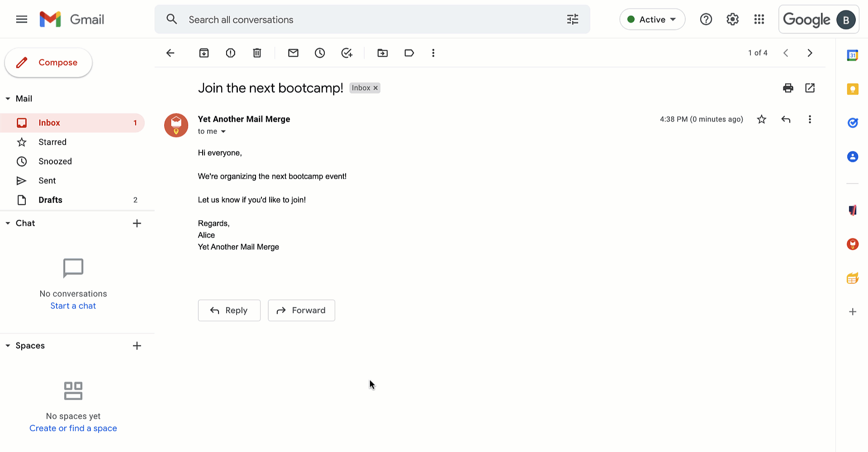The width and height of the screenshot is (868, 452).
Task: Open Google Calendar in the side panel
Action: [x=852, y=55]
